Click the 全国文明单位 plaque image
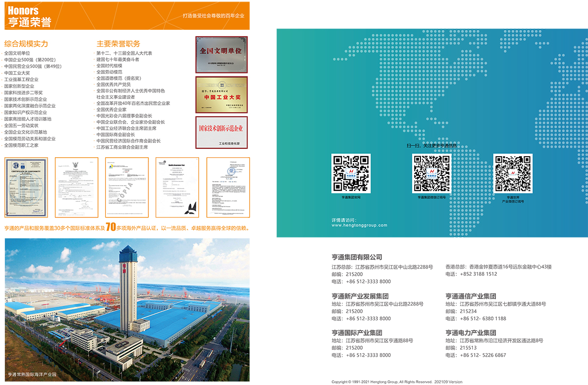The image size is (588, 385). point(221,54)
